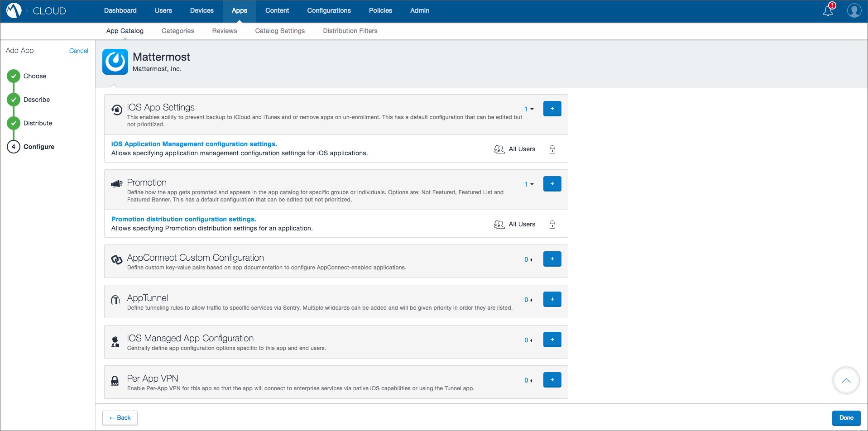The height and width of the screenshot is (431, 868).
Task: Click the Promotion megaphone icon
Action: tap(117, 184)
